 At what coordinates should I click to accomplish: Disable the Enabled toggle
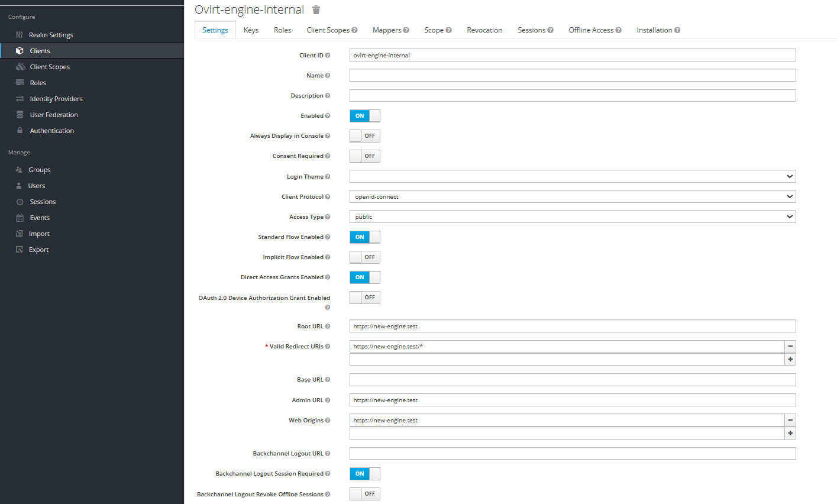coord(364,116)
